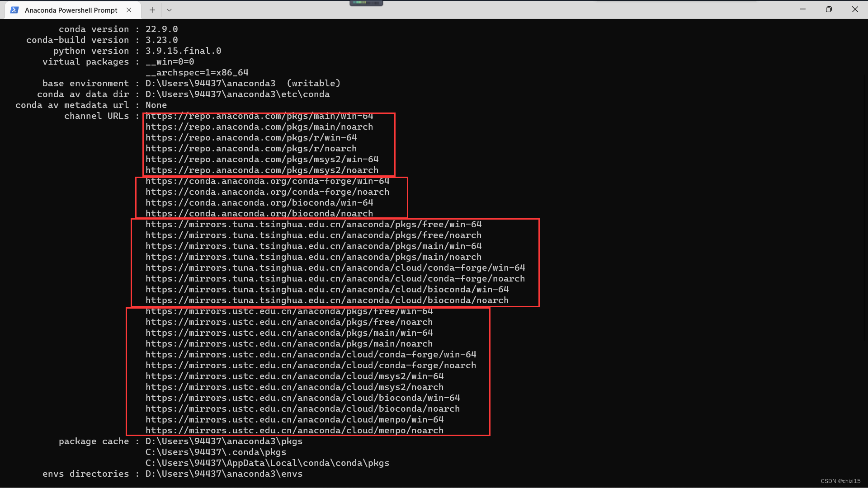The height and width of the screenshot is (488, 868).
Task: Click repo.anaconda.com pkgs/main/noarch URL
Action: tap(259, 127)
